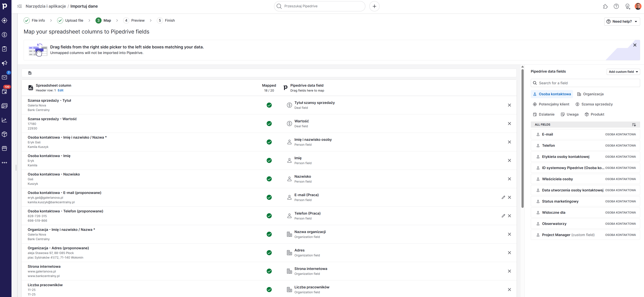This screenshot has height=297, width=644.
Task: Focus the Przeszukaj Pipedrive search box
Action: click(320, 6)
